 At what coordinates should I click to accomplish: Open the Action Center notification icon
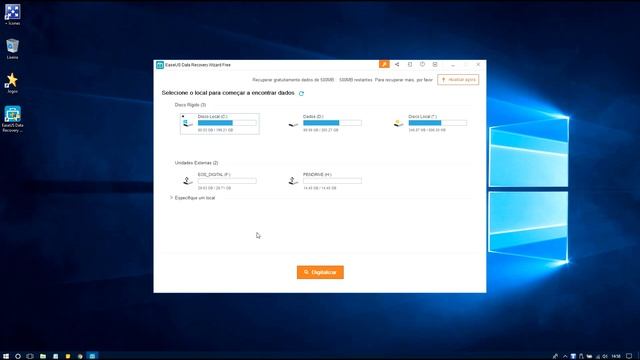coord(629,356)
